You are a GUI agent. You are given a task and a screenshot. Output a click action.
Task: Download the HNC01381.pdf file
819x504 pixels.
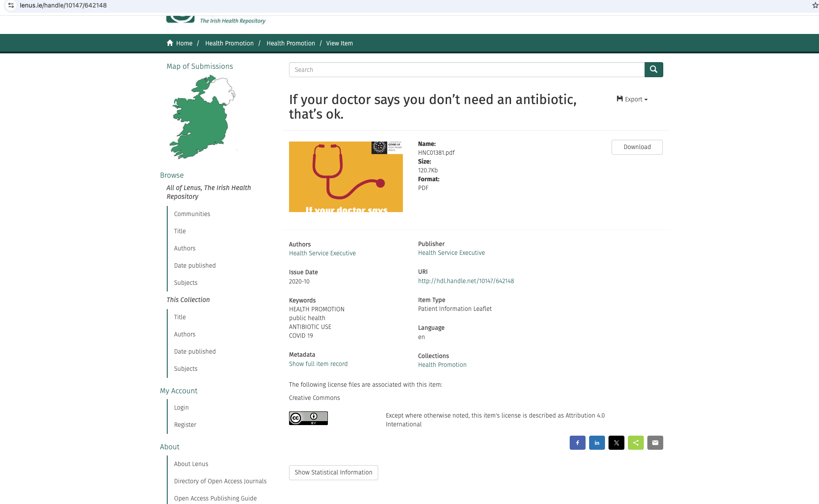click(637, 147)
